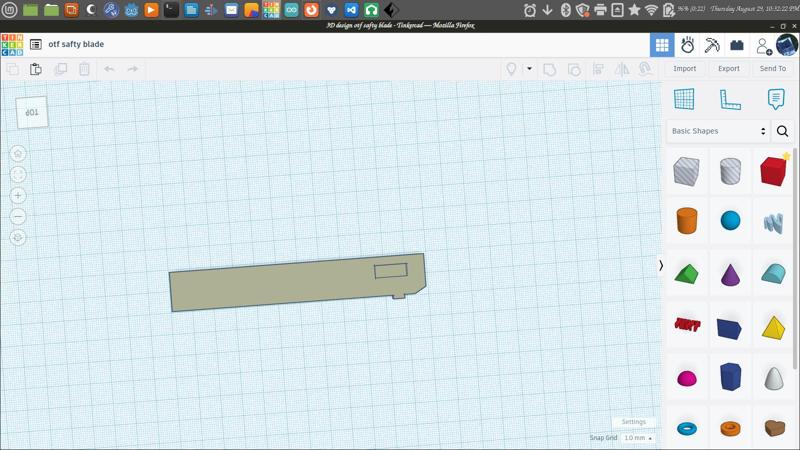The height and width of the screenshot is (450, 800).
Task: Click the Tinkercad logo
Action: [12, 45]
